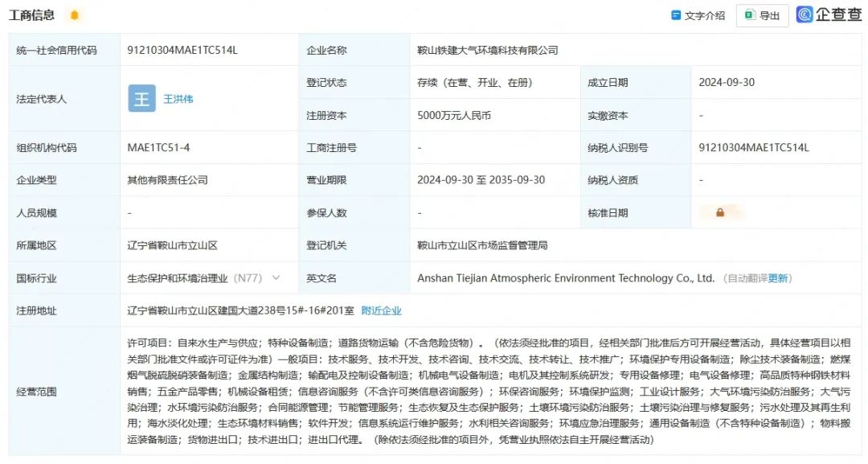
Task: Click the registered address 建国大道238号 text
Action: click(x=240, y=310)
